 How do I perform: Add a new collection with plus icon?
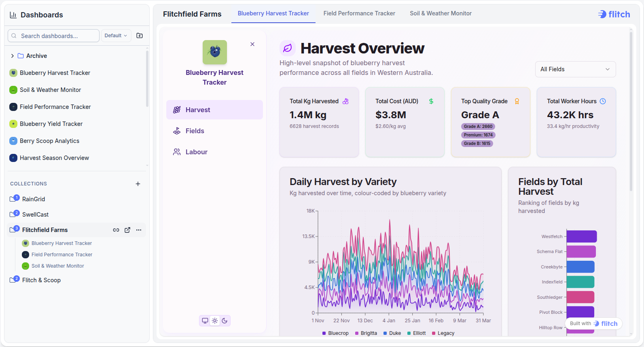138,184
